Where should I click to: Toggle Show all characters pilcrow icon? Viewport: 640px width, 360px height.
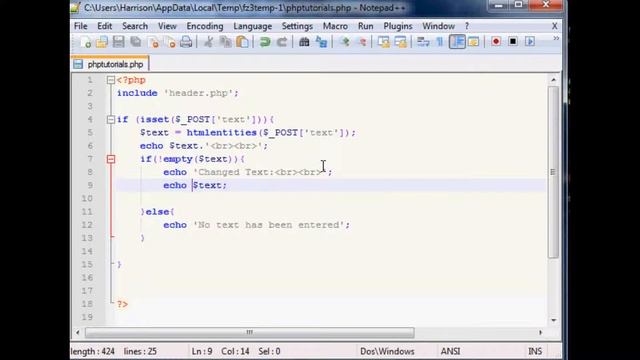(x=440, y=42)
